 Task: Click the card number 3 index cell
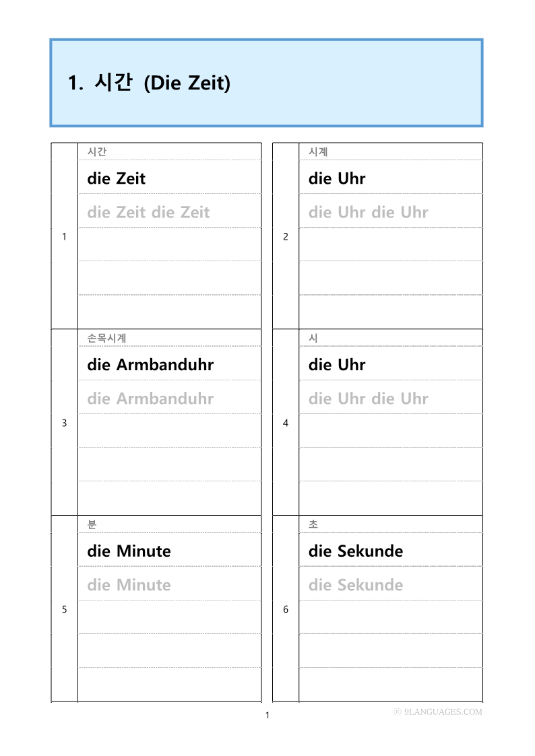coord(64,423)
